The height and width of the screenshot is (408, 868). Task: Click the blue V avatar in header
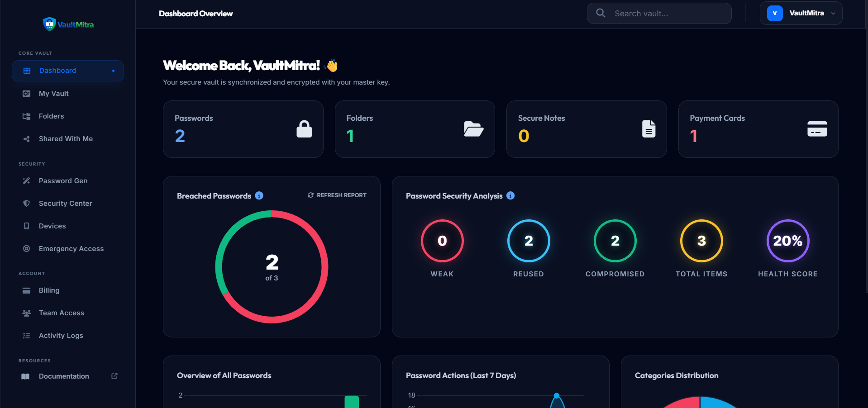coord(775,13)
